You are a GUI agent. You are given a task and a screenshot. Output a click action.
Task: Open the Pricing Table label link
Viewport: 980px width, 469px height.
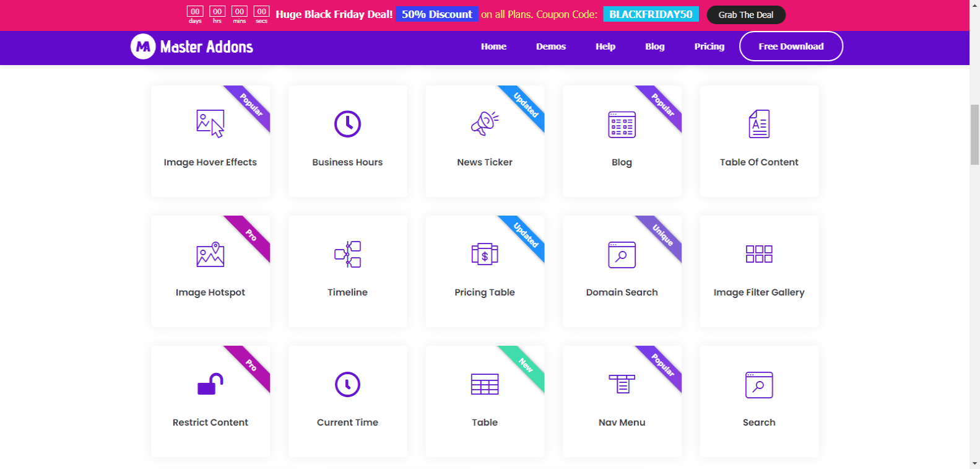pos(485,292)
